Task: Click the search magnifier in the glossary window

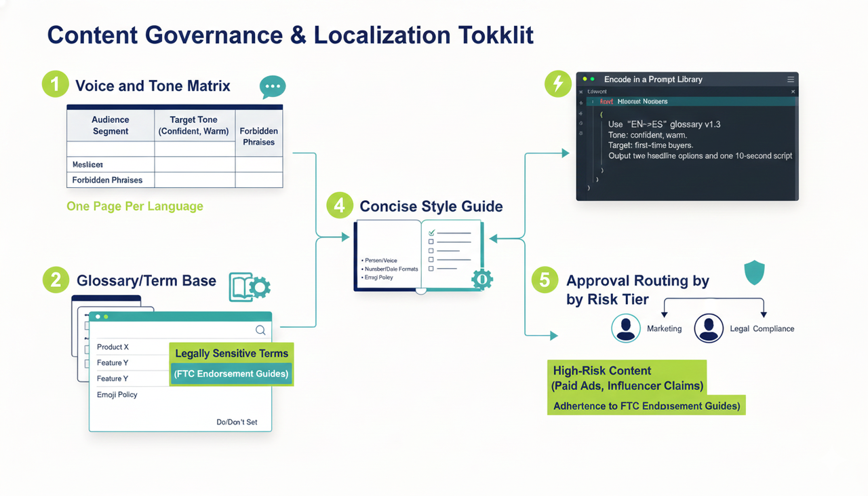Action: [260, 330]
